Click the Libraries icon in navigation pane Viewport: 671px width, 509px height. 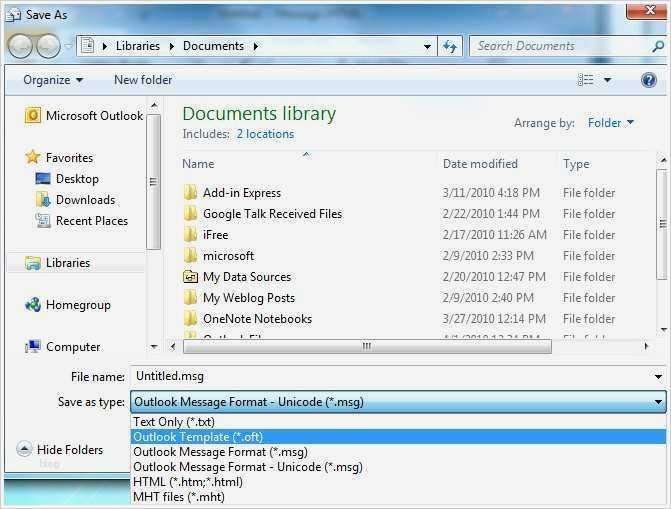[33, 263]
